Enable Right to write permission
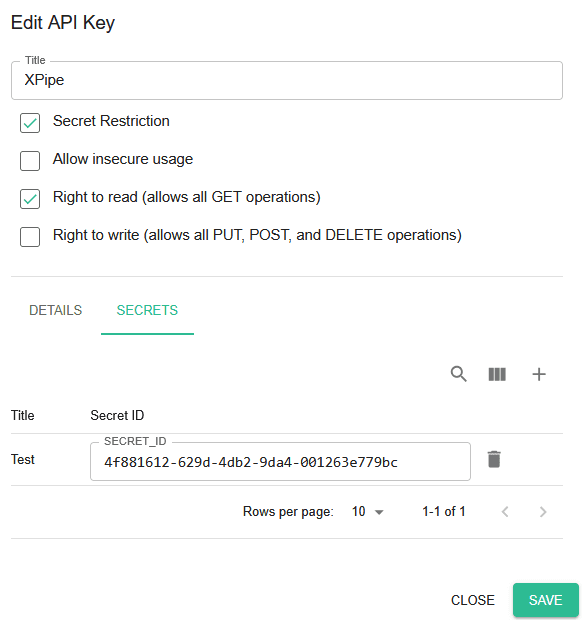582x620 pixels. (x=30, y=236)
